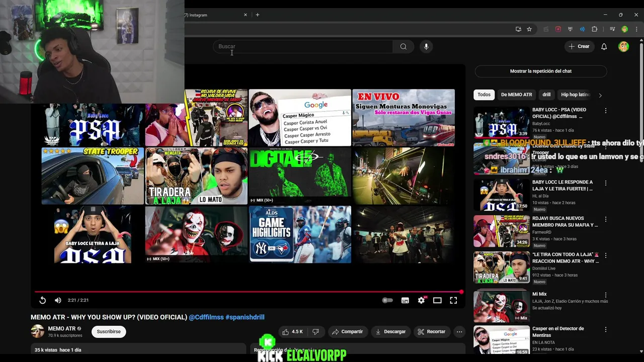Close the Instagram browser tab
The height and width of the screenshot is (362, 644).
[246, 15]
